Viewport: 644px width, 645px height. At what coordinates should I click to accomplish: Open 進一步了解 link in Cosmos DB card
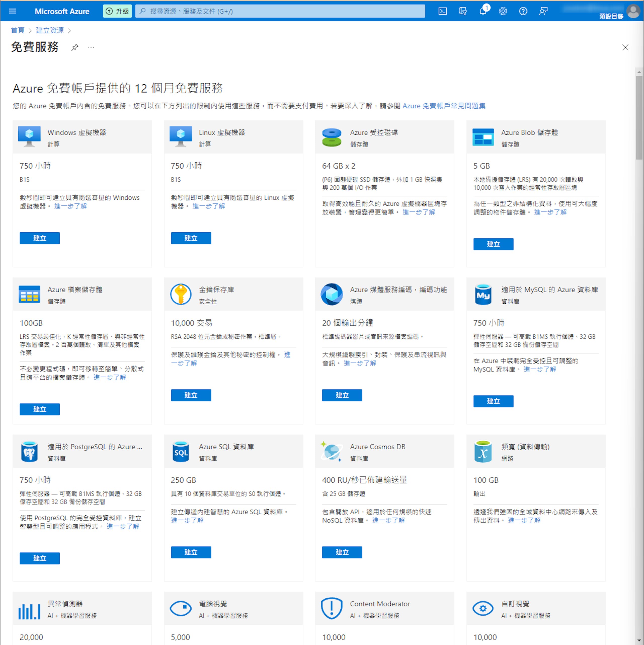pos(388,520)
